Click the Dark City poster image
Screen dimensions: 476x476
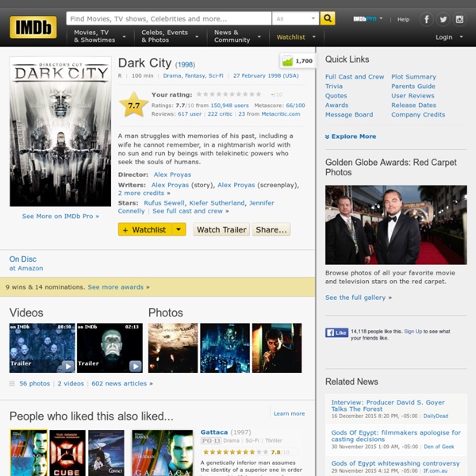coord(60,132)
